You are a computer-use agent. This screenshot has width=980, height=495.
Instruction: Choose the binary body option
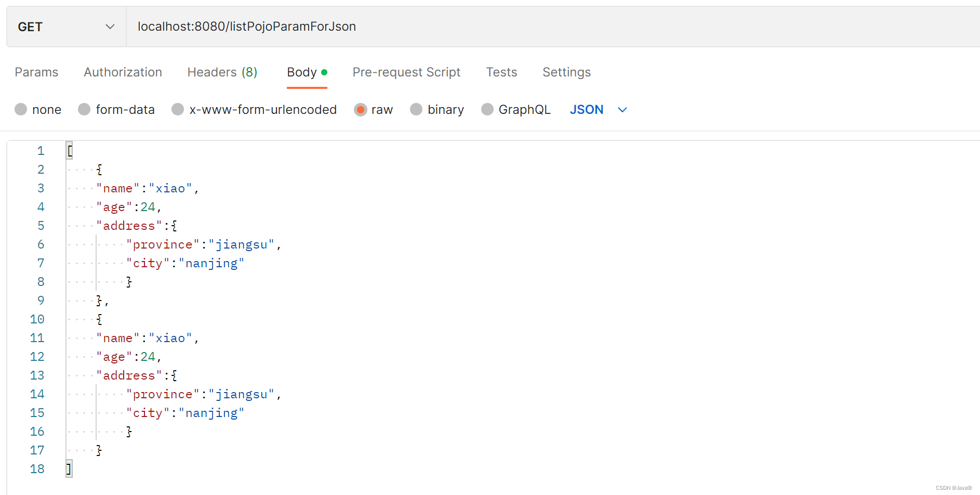416,109
